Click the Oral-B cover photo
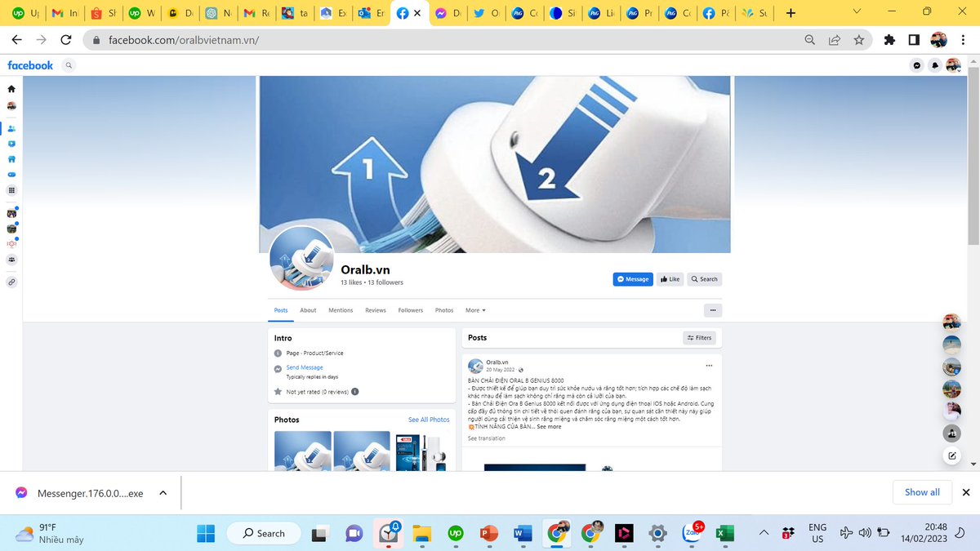 point(495,164)
